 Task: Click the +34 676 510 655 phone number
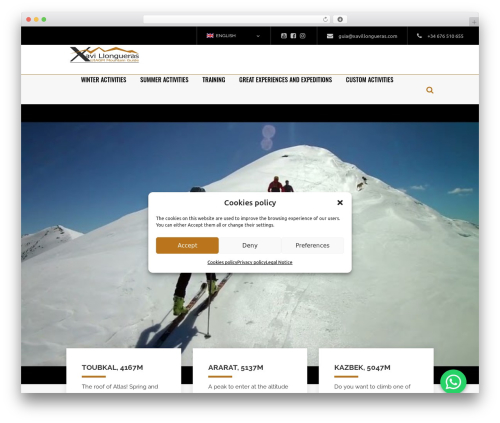(445, 36)
